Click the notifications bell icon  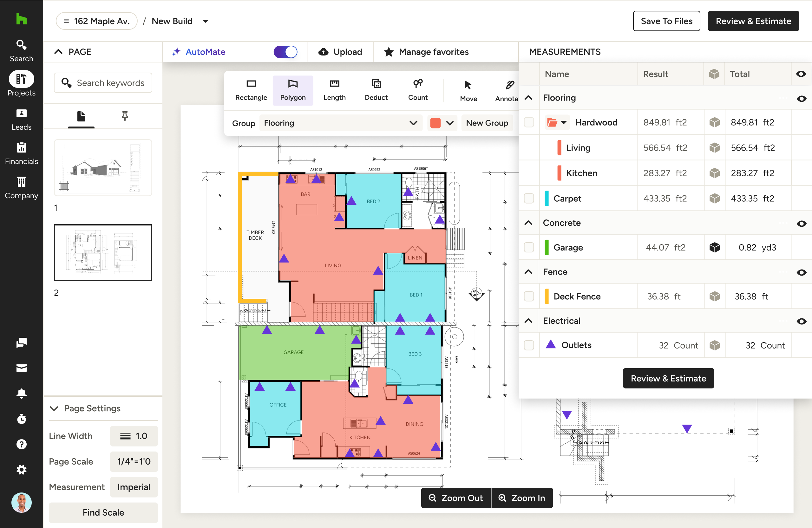(x=21, y=393)
